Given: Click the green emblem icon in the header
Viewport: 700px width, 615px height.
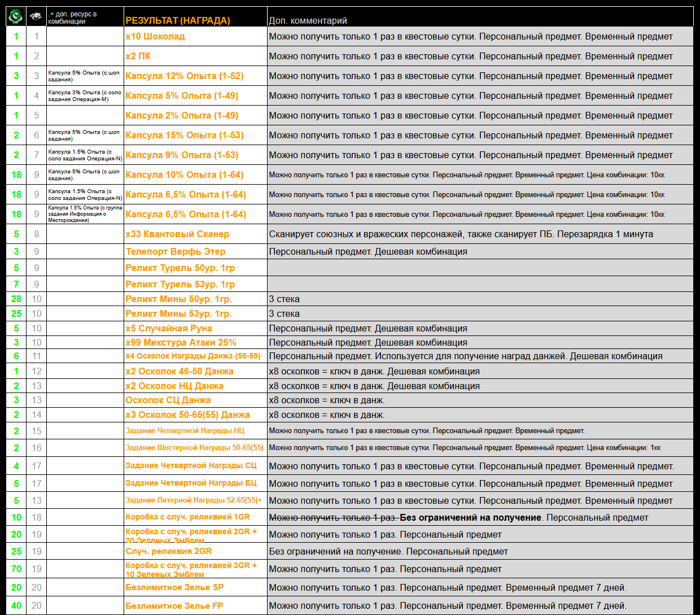Looking at the screenshot, I should (16, 16).
